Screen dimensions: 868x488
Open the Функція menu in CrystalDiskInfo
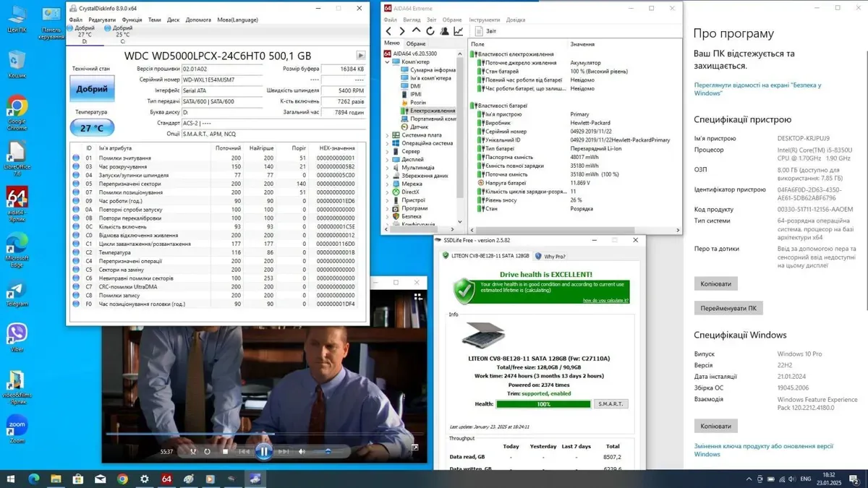point(132,20)
